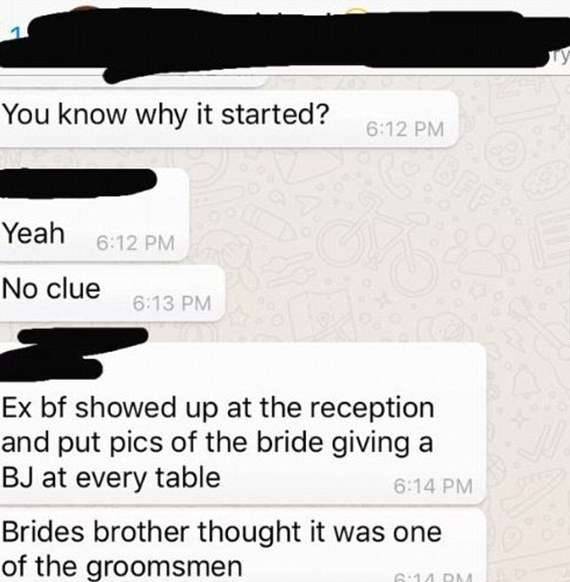Tap the 6:13 PM timestamp on "No clue"
This screenshot has width=570, height=582.
click(172, 303)
